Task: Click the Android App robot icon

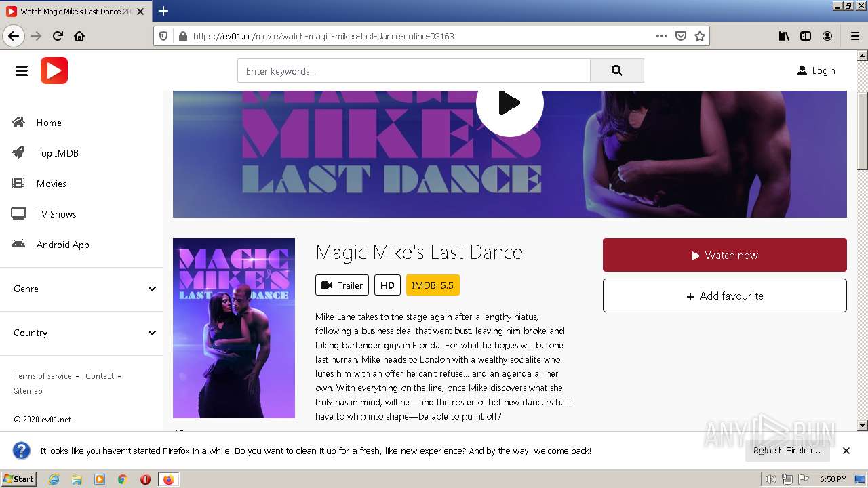Action: pyautogui.click(x=18, y=244)
